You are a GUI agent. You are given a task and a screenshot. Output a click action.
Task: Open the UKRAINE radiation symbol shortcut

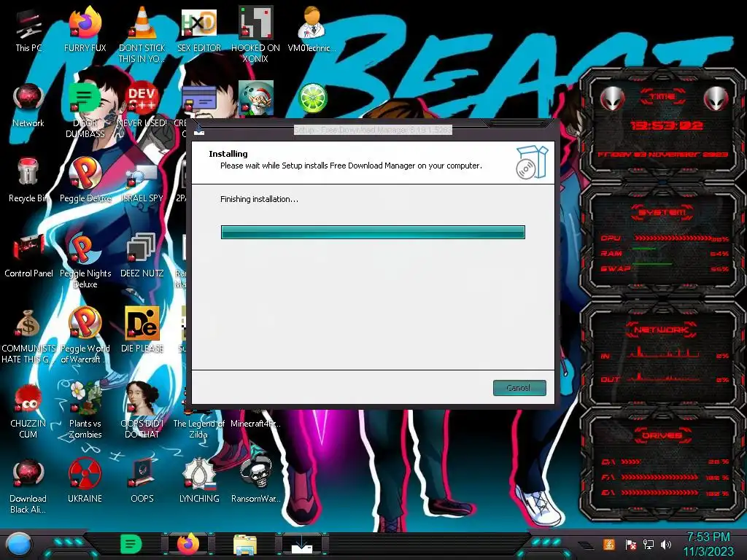[85, 481]
